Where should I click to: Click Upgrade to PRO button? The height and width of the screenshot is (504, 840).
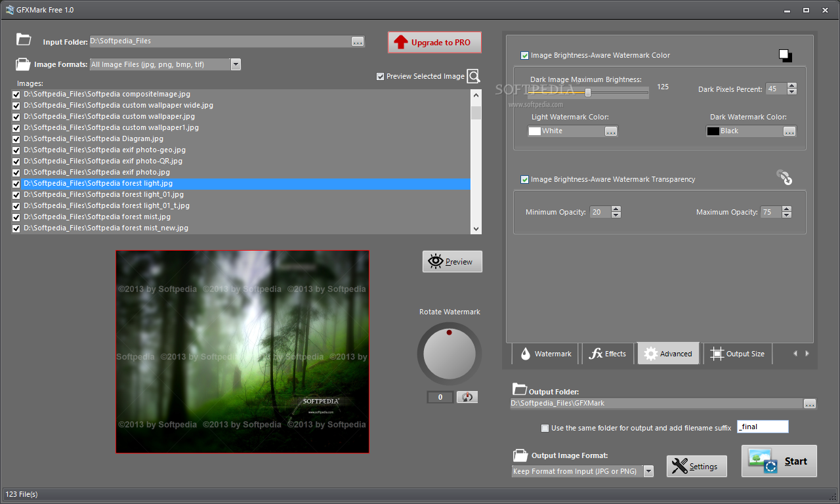(434, 43)
